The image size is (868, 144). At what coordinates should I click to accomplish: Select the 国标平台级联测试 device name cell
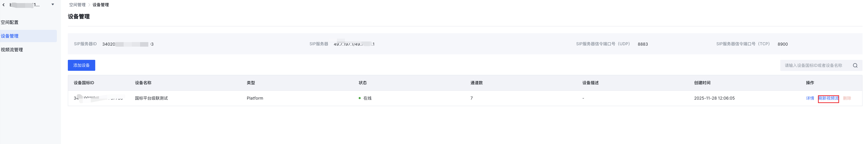[151, 98]
